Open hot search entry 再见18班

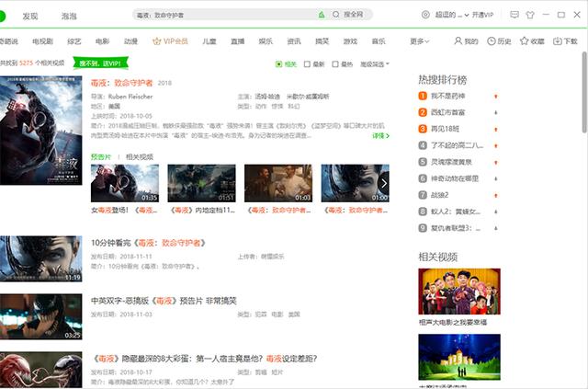pos(445,129)
